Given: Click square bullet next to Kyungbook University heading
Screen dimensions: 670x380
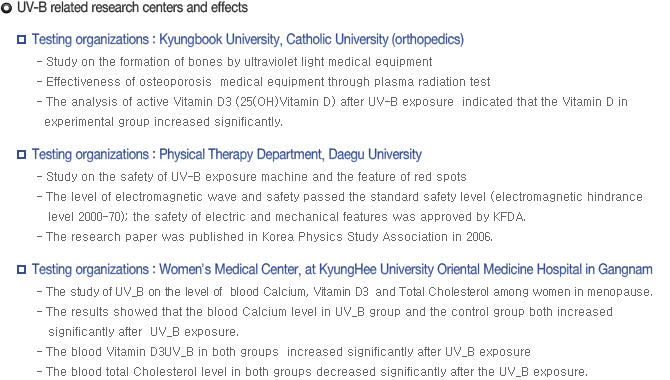Looking at the screenshot, I should click(x=21, y=40).
